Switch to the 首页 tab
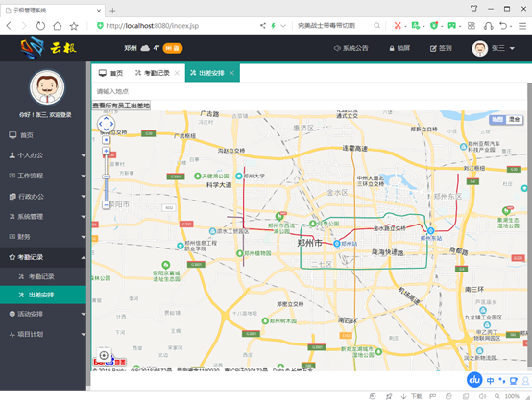The height and width of the screenshot is (402, 532). coord(111,73)
